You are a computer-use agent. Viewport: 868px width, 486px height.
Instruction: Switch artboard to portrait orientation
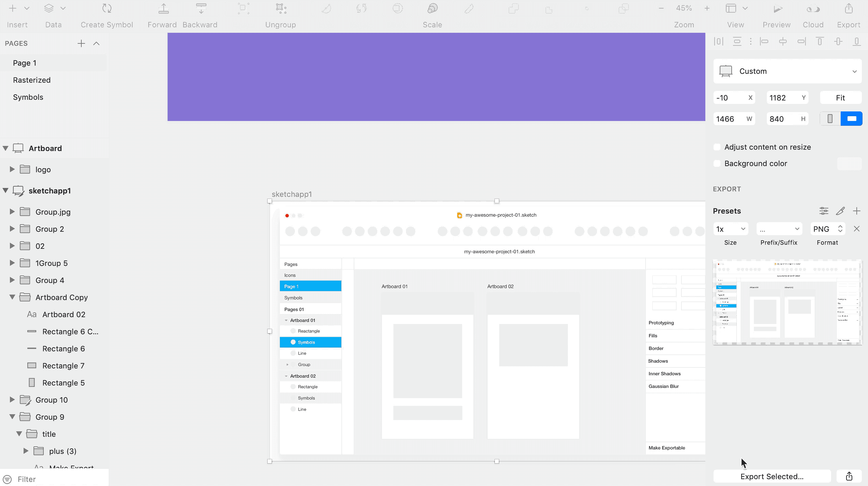point(830,119)
